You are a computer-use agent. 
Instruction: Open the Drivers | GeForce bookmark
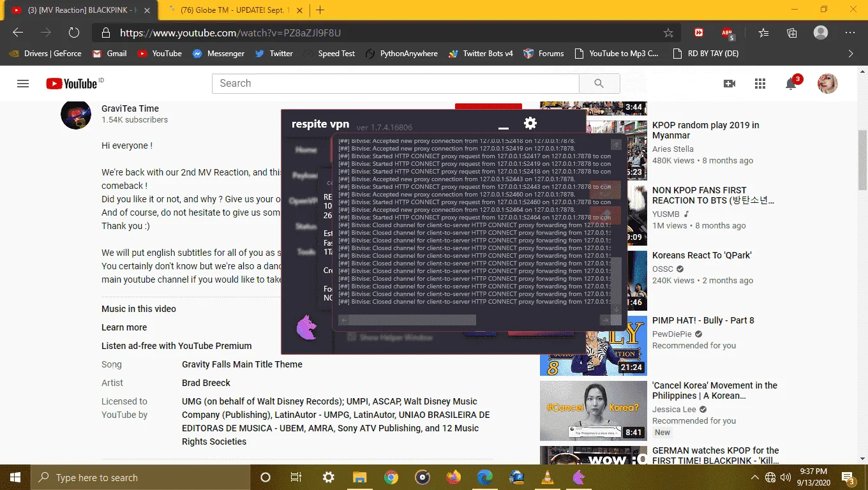pos(45,54)
